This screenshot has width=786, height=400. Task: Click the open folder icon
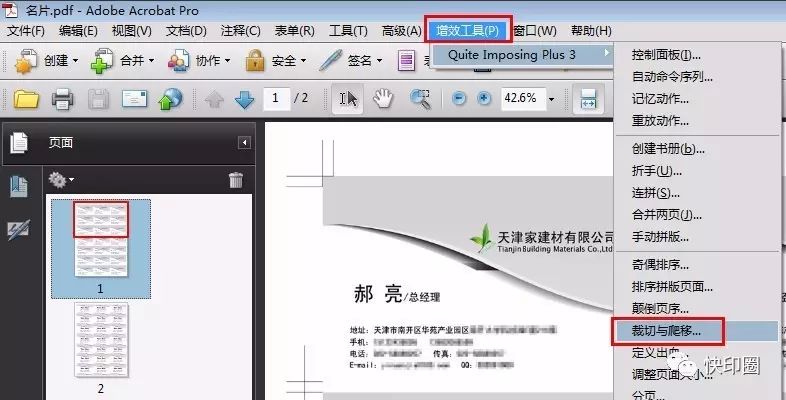(x=26, y=99)
